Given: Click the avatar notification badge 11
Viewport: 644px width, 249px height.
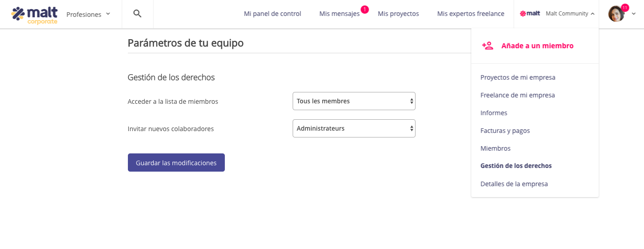Looking at the screenshot, I should coord(625,8).
